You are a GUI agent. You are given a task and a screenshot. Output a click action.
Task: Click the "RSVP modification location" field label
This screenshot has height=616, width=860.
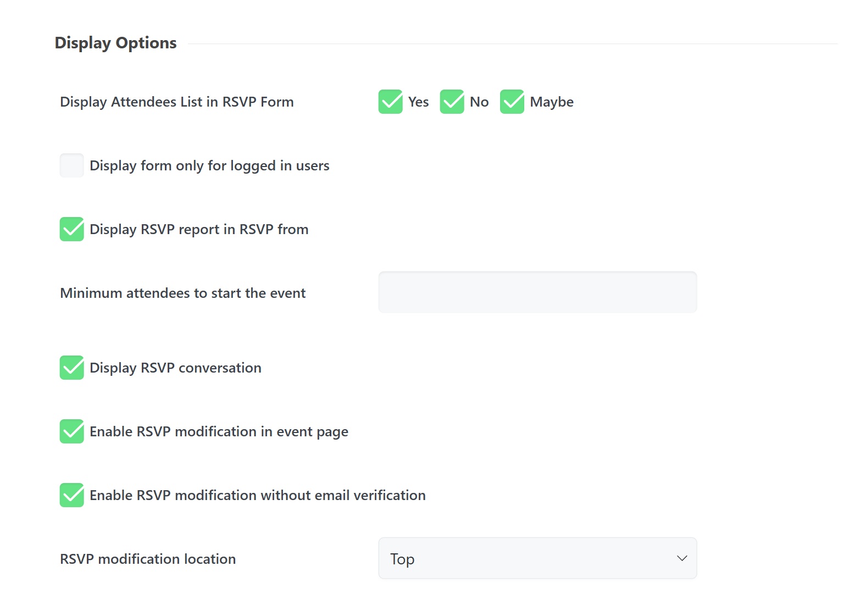[x=148, y=559]
